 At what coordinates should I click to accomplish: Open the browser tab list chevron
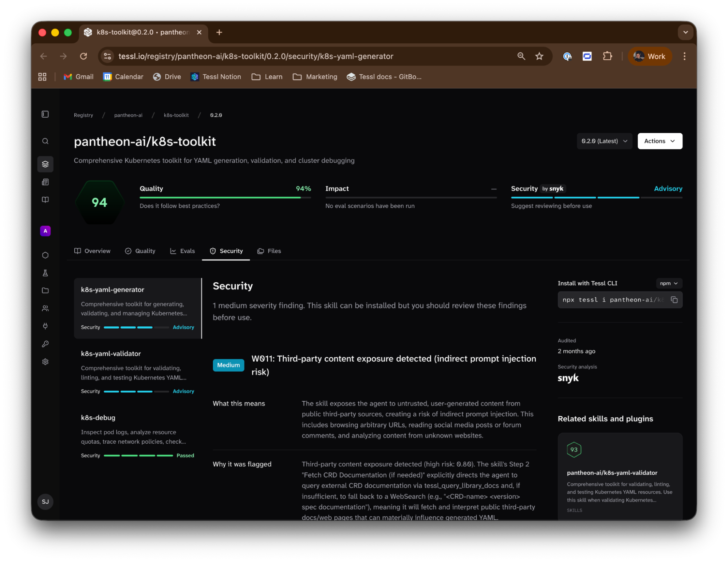(x=685, y=32)
